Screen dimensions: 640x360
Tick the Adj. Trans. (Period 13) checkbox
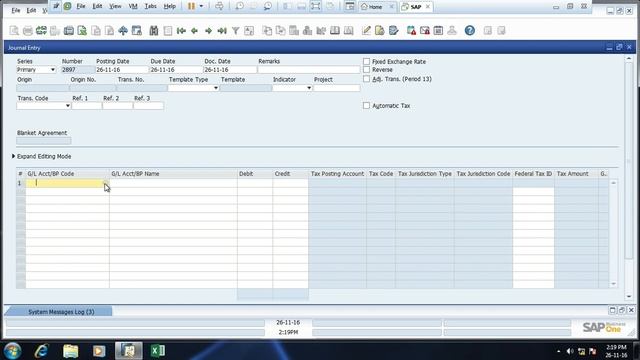(367, 79)
